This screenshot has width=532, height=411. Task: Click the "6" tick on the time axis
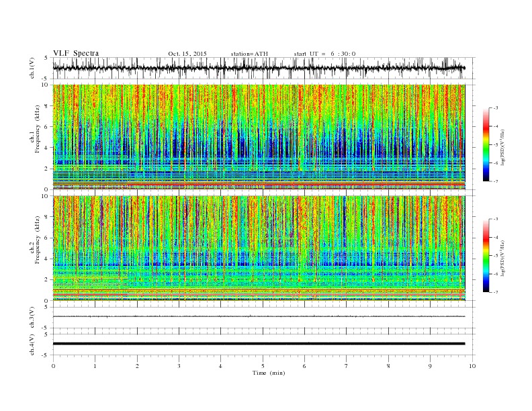coord(304,366)
